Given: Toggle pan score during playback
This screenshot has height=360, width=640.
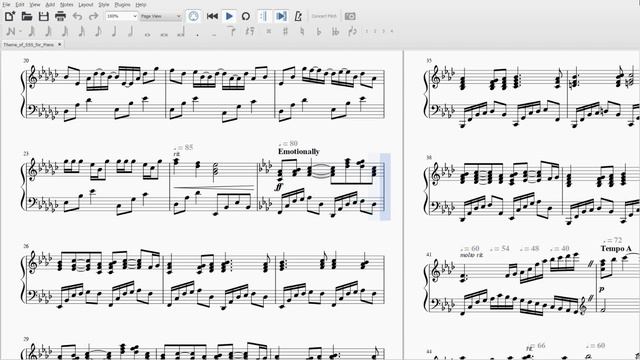Looking at the screenshot, I should click(x=281, y=16).
